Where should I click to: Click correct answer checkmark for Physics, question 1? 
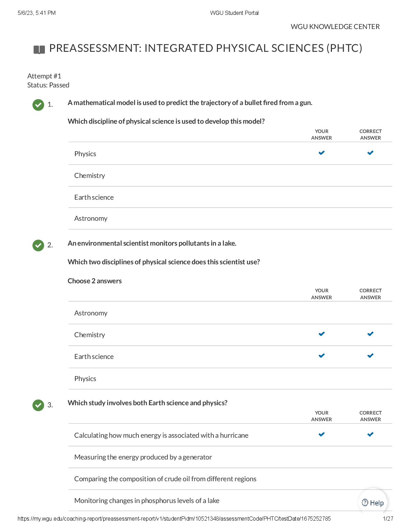click(370, 153)
